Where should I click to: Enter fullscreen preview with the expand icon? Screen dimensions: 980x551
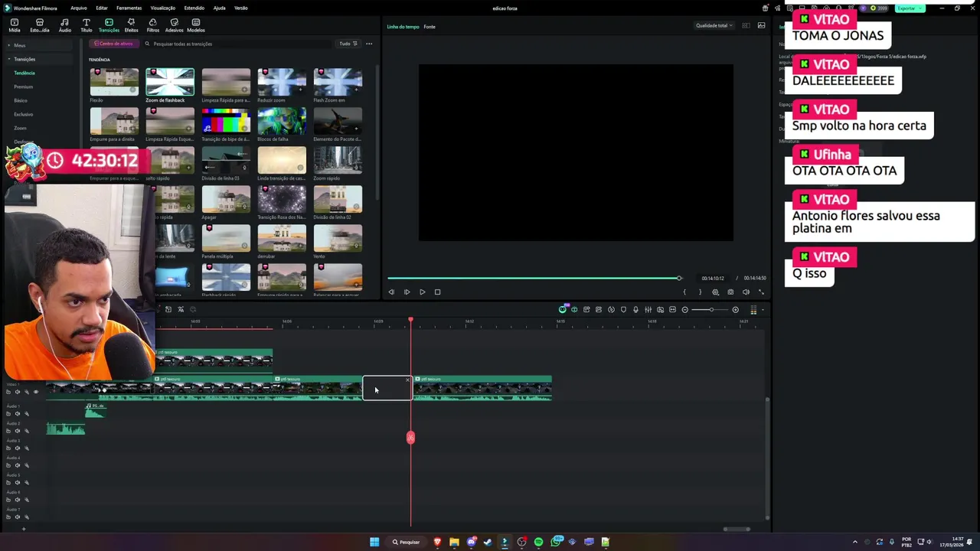coord(761,292)
